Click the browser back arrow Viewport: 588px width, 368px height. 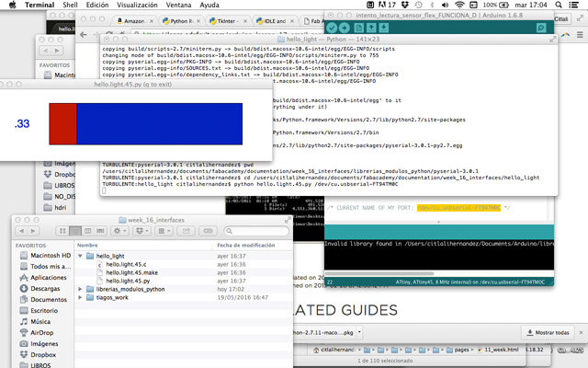84,35
